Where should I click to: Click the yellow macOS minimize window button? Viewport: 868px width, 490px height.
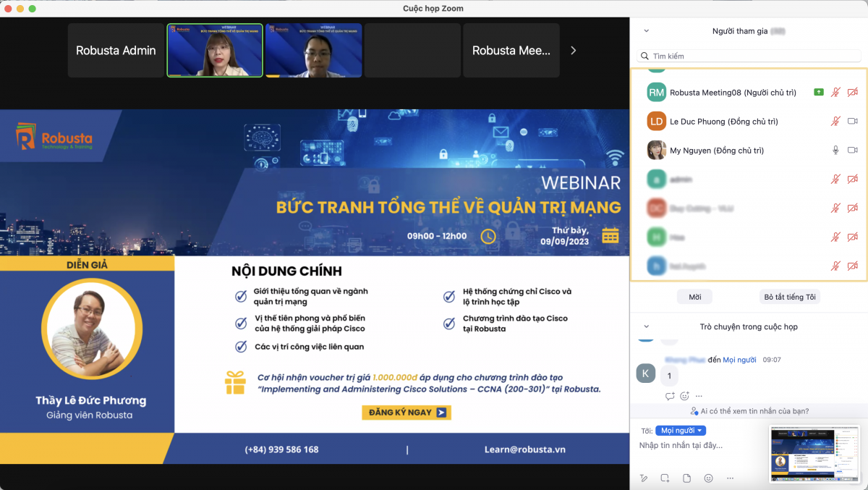[x=20, y=9]
